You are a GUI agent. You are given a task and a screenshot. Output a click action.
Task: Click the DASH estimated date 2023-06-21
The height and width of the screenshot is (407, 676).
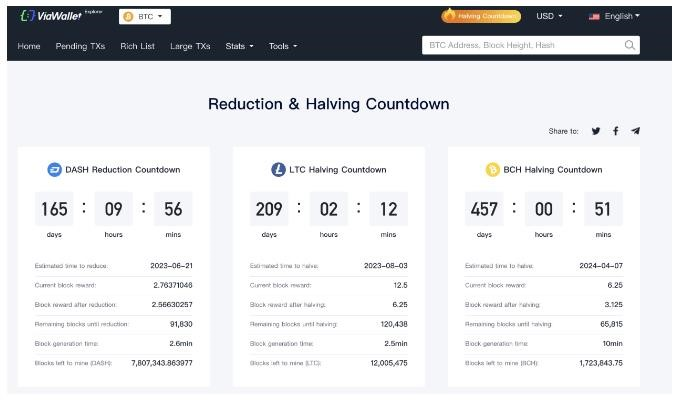coord(171,266)
